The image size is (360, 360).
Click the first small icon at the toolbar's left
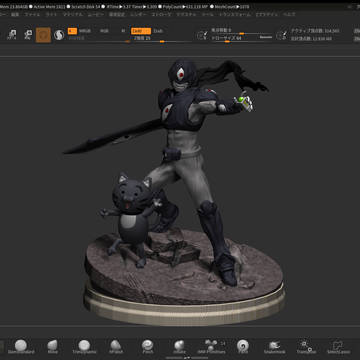pyautogui.click(x=12, y=35)
